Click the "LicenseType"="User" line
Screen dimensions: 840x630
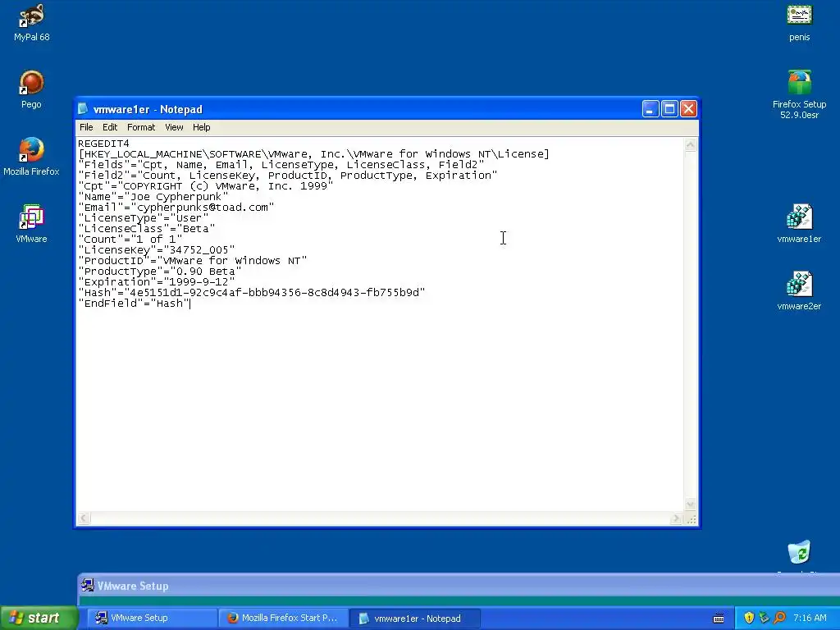144,218
